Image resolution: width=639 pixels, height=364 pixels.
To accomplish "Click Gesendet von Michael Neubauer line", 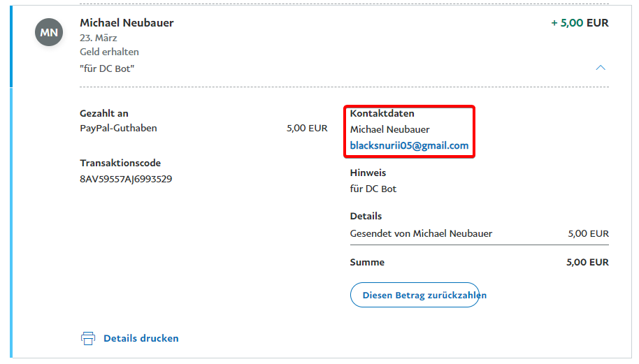I will [x=421, y=233].
